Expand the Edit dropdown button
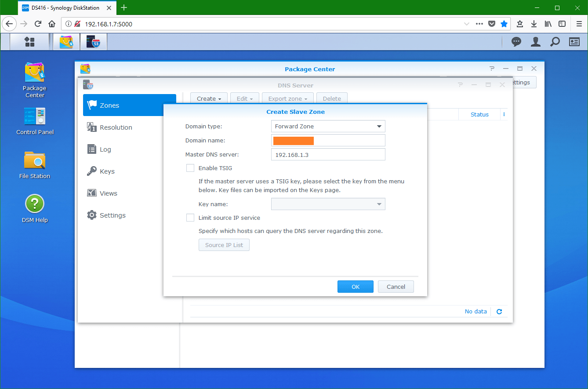 (x=245, y=98)
